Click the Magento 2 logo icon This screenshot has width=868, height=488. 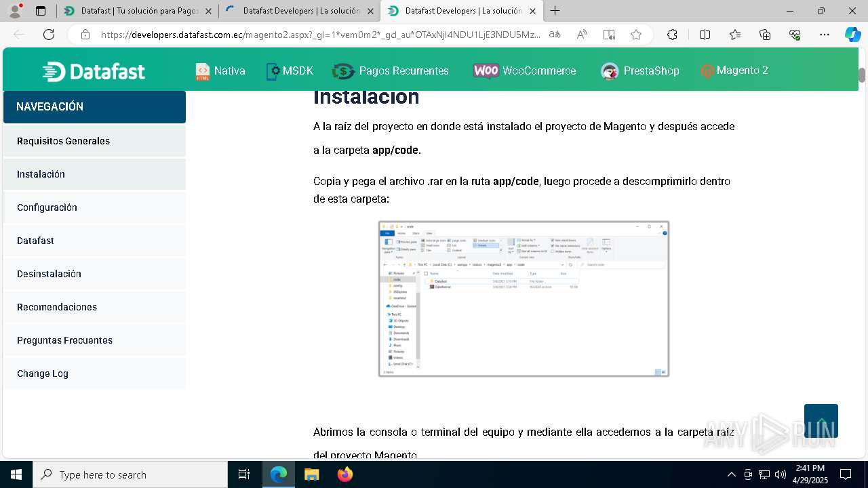coord(707,70)
